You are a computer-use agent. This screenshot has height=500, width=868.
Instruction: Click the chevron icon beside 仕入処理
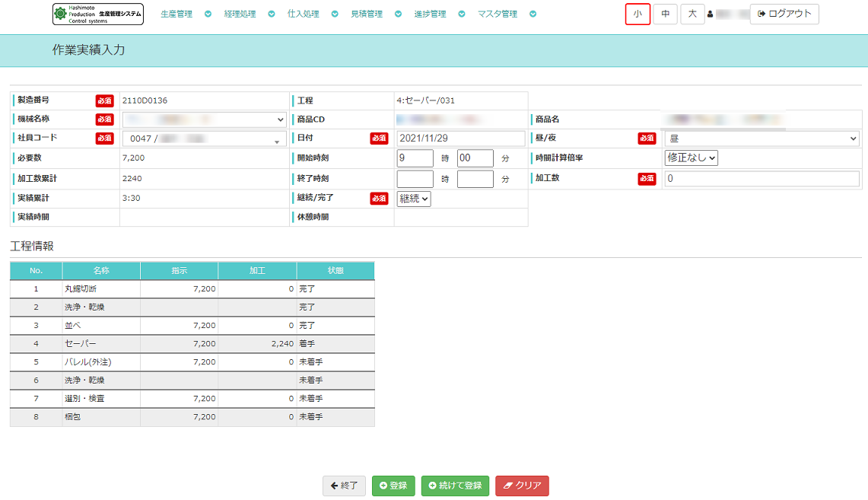335,14
